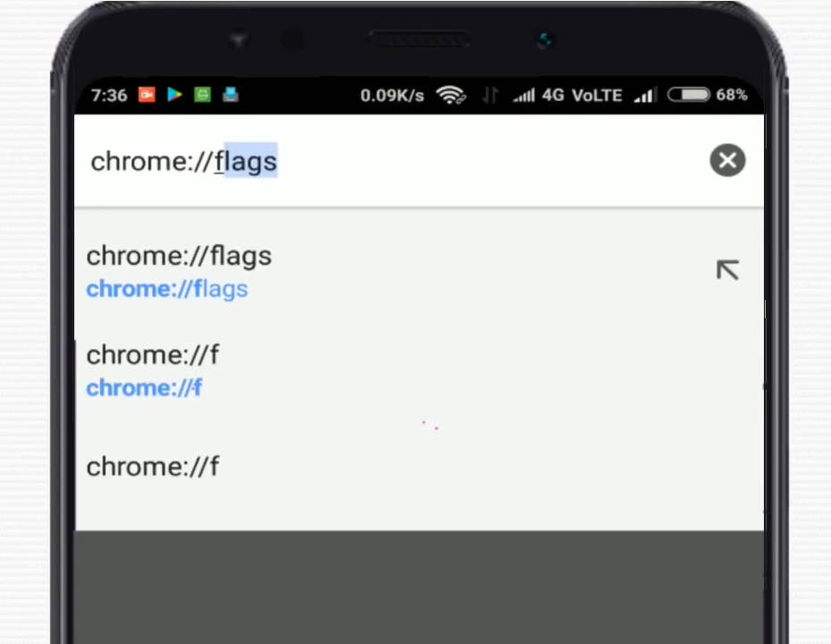Tap the refine arrow beside chrome://flags suggestion
The image size is (831, 644).
click(x=727, y=270)
